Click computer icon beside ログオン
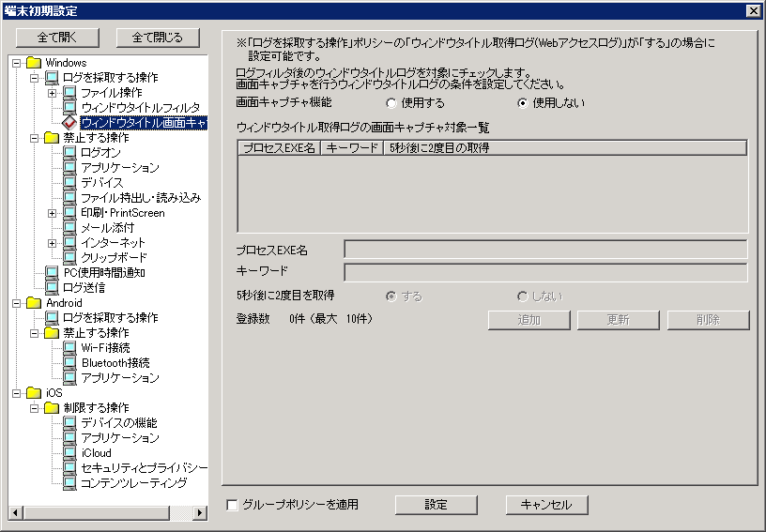This screenshot has width=766, height=532. [69, 153]
